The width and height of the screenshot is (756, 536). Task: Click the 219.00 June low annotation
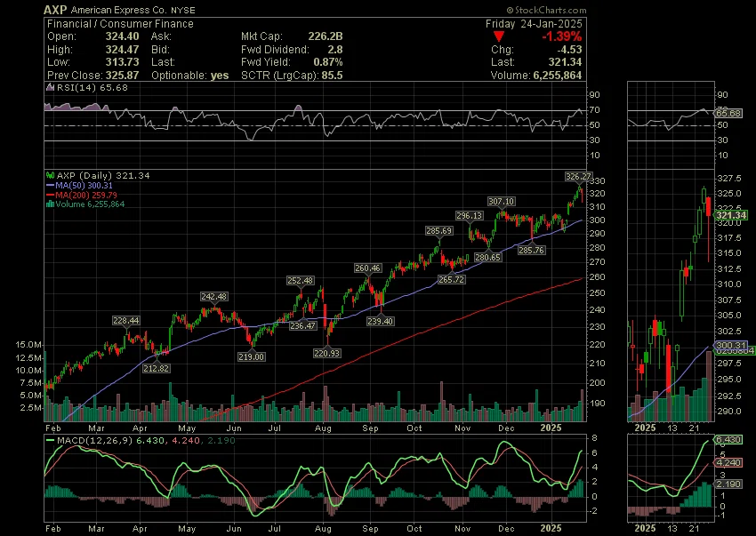(x=251, y=356)
